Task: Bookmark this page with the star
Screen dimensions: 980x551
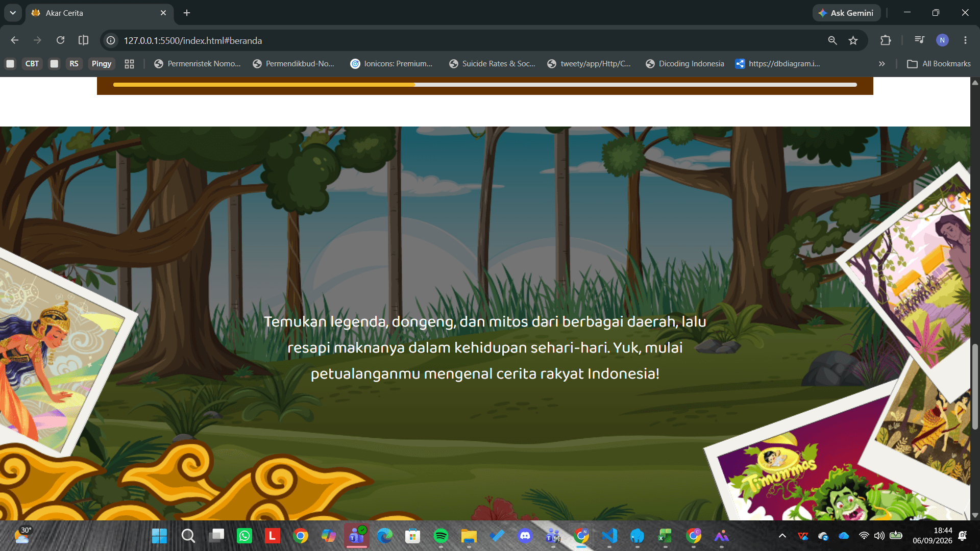Action: pos(853,40)
